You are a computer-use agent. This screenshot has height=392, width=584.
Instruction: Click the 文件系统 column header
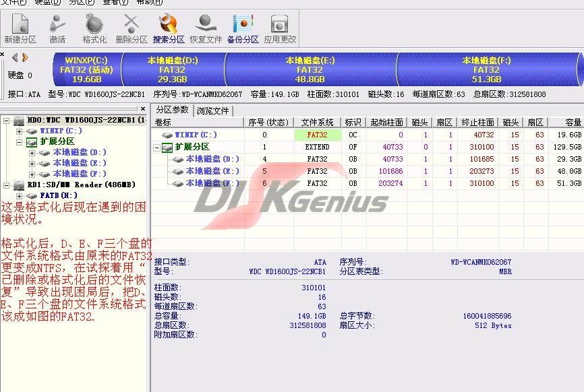(x=318, y=123)
